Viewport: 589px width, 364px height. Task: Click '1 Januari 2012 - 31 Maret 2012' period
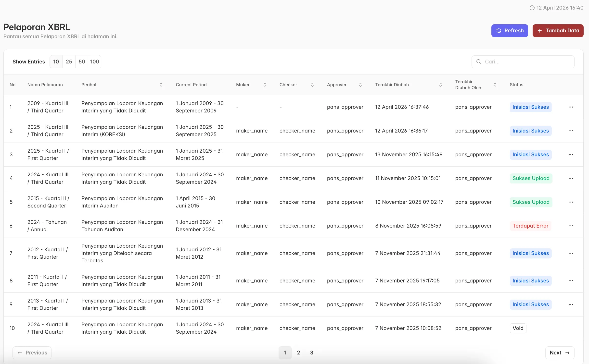point(199,253)
